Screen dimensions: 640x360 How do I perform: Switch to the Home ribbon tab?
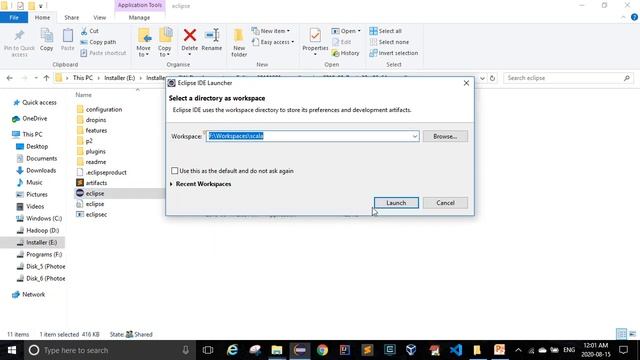(42, 18)
